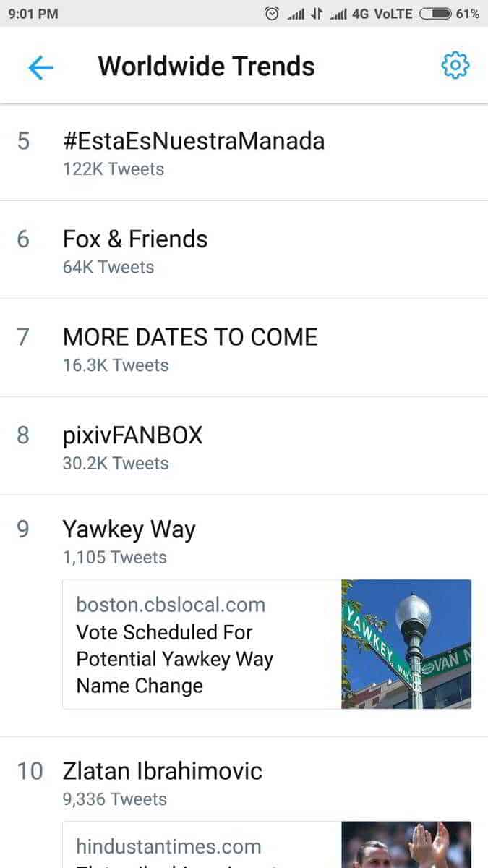Viewport: 488px width, 868px height.
Task: Open trends settings gear icon
Action: point(455,66)
